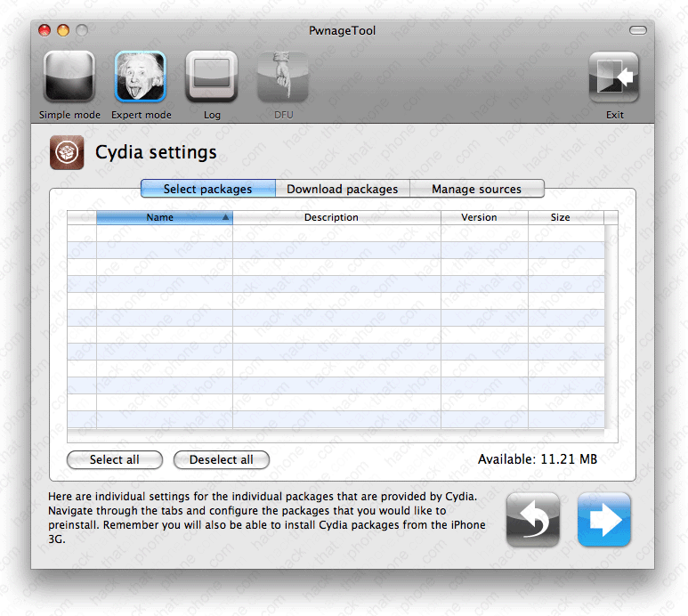The width and height of the screenshot is (688, 616).
Task: Sort packages by Name column
Action: tap(164, 217)
